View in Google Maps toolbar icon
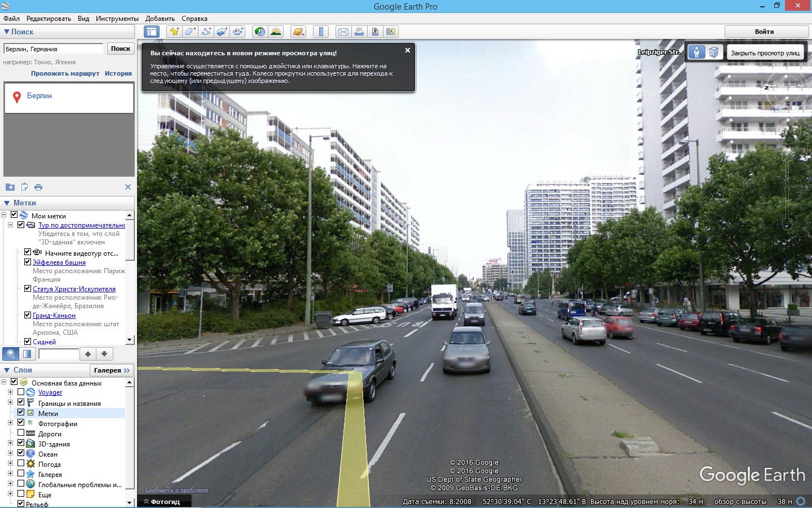This screenshot has height=508, width=812. (x=390, y=32)
